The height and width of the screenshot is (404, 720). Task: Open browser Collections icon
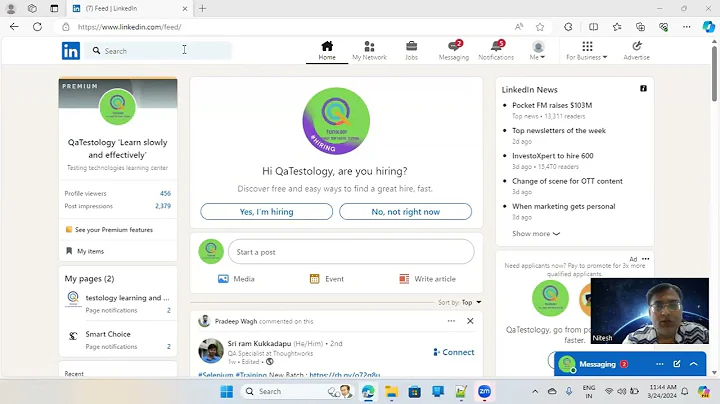tap(640, 27)
